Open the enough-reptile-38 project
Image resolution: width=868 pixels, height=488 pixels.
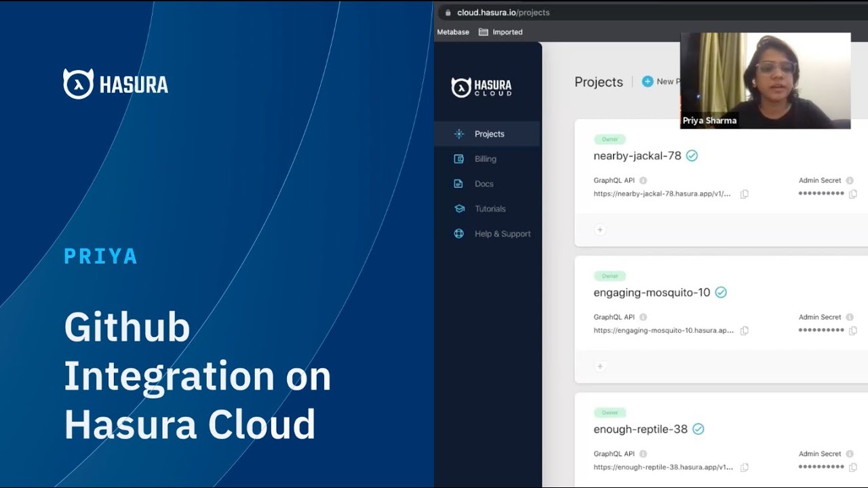click(x=640, y=429)
